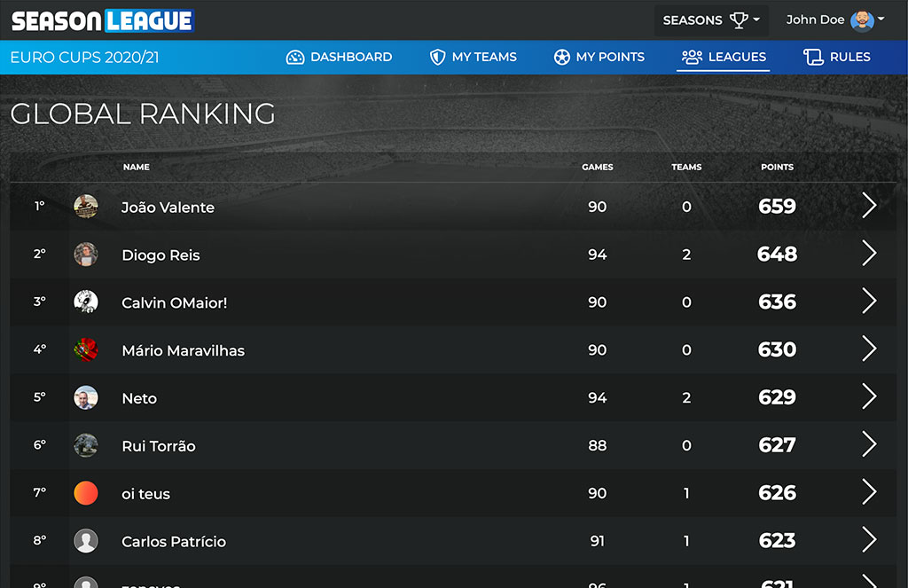Switch to the My Teams tab

click(484, 57)
